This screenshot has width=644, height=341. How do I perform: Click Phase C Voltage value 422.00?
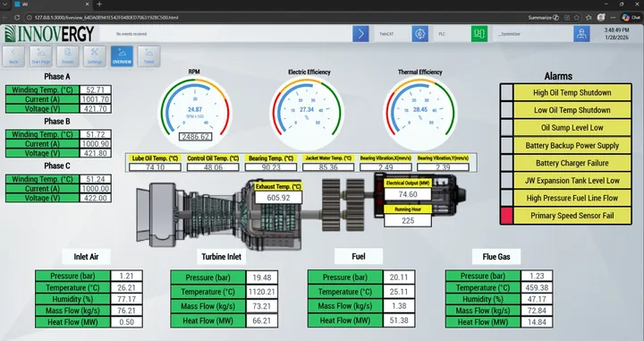(x=96, y=198)
